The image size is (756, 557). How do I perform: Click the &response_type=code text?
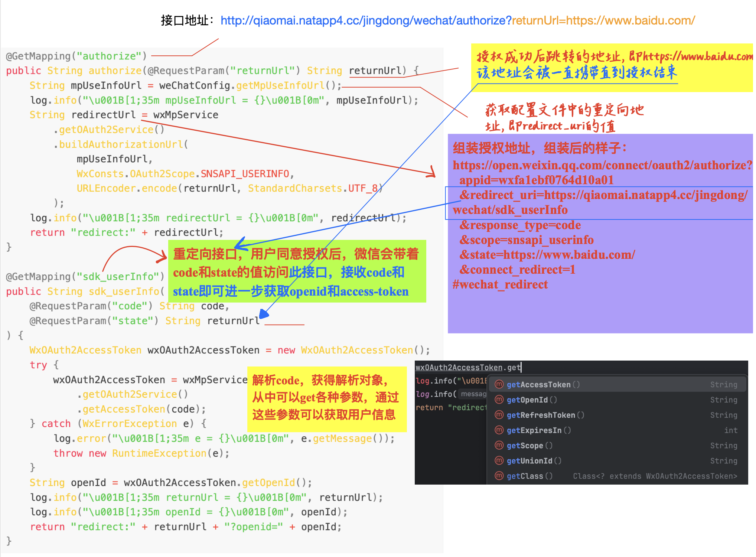coord(520,225)
